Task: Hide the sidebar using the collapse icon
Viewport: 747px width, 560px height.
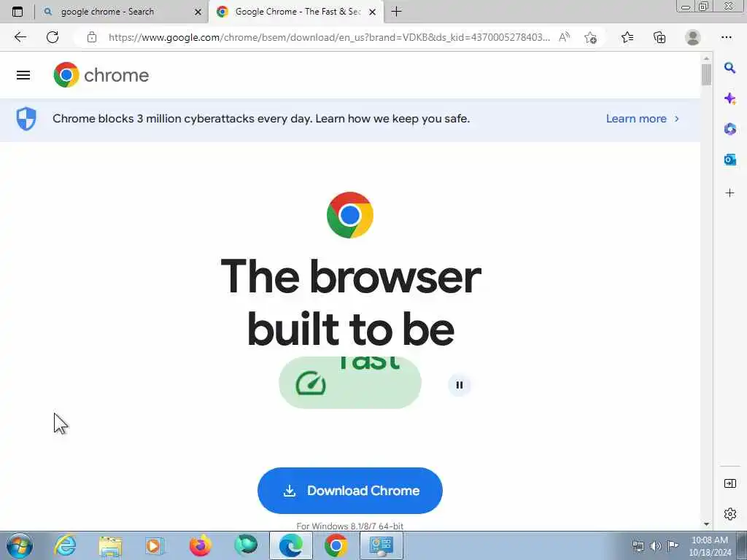Action: [x=729, y=483]
